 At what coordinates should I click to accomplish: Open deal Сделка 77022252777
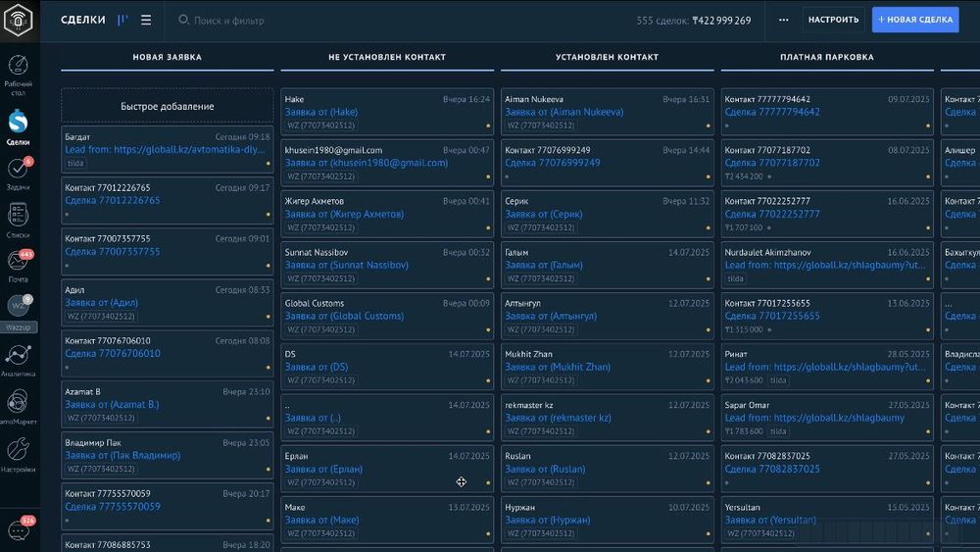click(772, 214)
